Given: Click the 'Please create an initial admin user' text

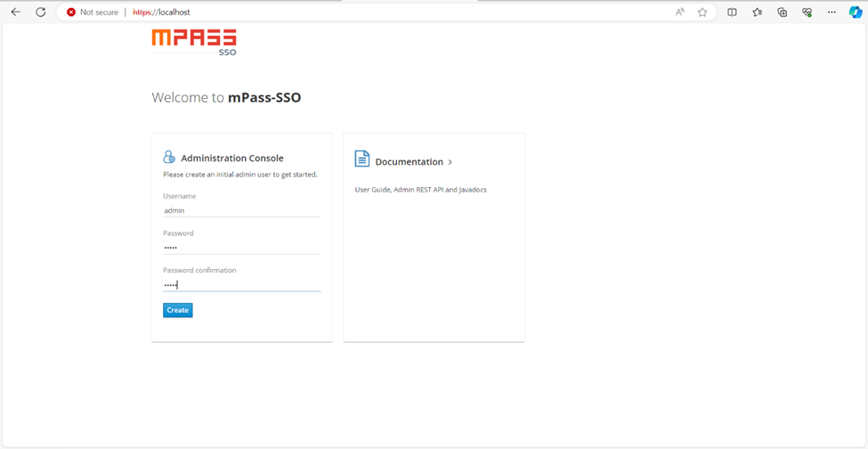Looking at the screenshot, I should pos(239,175).
